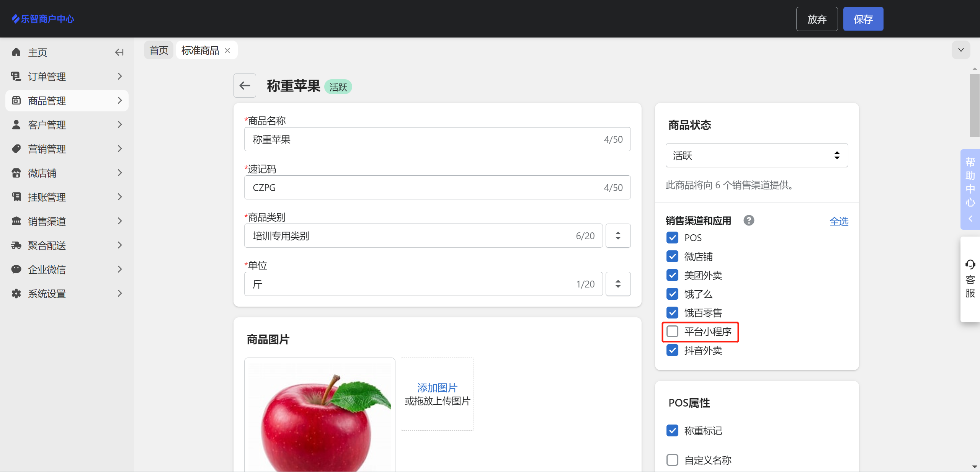
Task: Click the back arrow beside 称重苹果
Action: tap(245, 86)
